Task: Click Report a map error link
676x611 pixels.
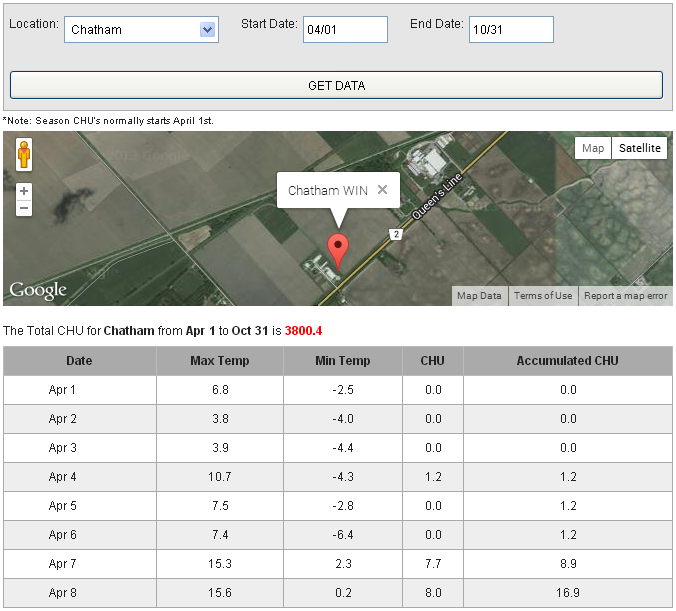Action: (625, 296)
